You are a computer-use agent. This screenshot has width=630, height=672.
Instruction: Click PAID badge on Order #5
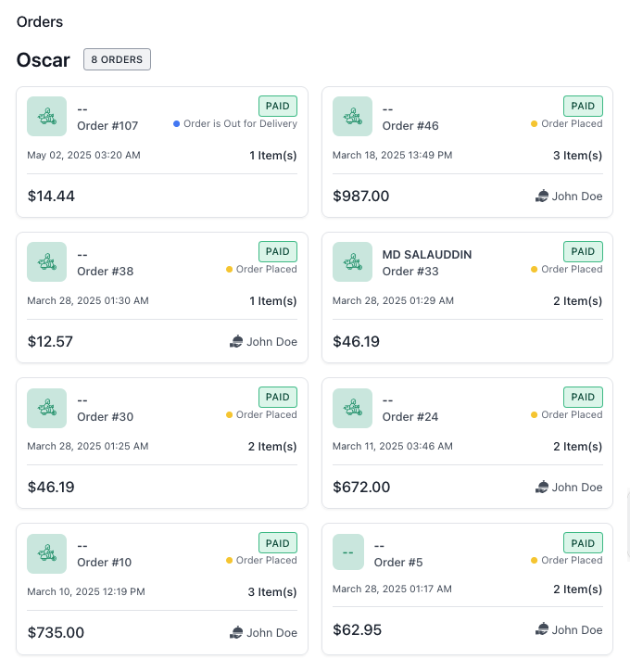583,543
